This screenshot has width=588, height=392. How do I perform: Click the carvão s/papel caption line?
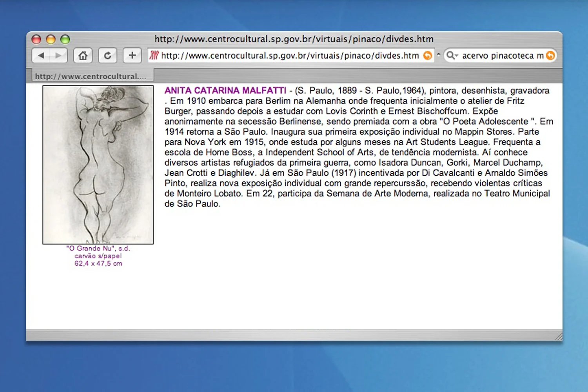[x=98, y=256]
